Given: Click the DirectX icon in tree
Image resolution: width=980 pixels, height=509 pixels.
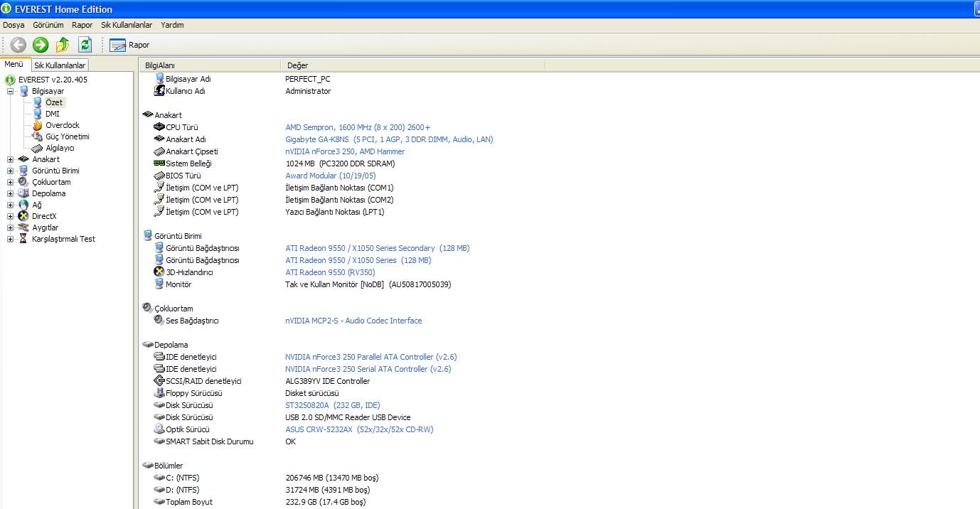Looking at the screenshot, I should tap(23, 216).
